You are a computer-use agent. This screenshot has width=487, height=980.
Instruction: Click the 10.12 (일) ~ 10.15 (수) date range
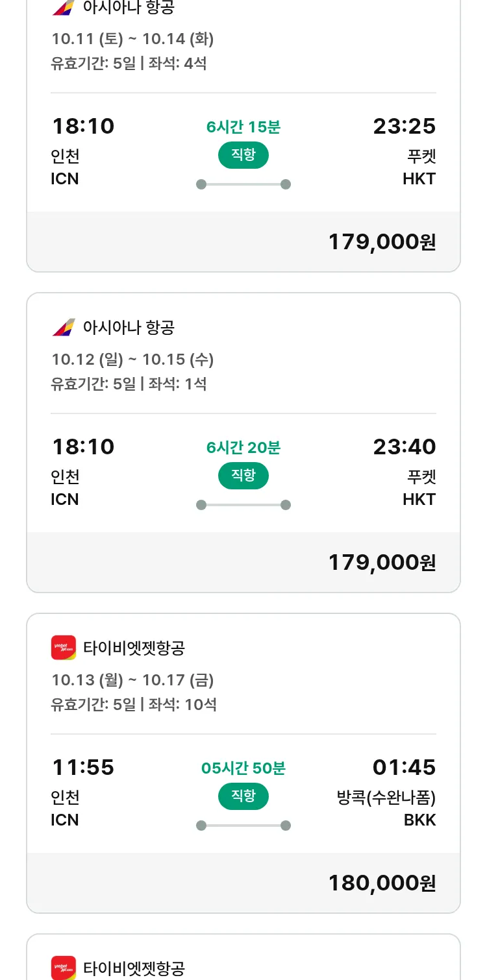[132, 360]
